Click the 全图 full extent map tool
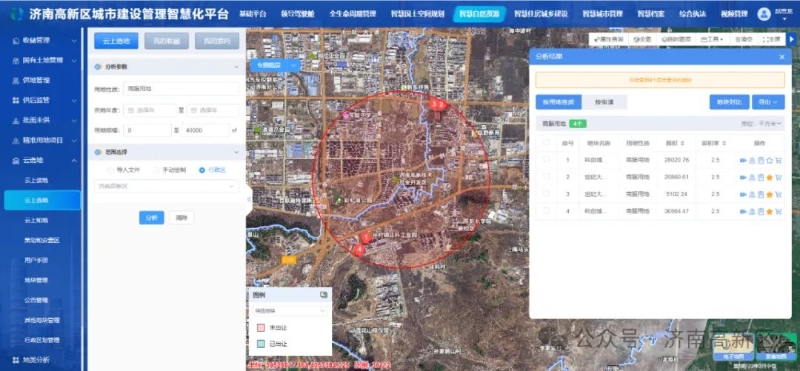 [643, 39]
